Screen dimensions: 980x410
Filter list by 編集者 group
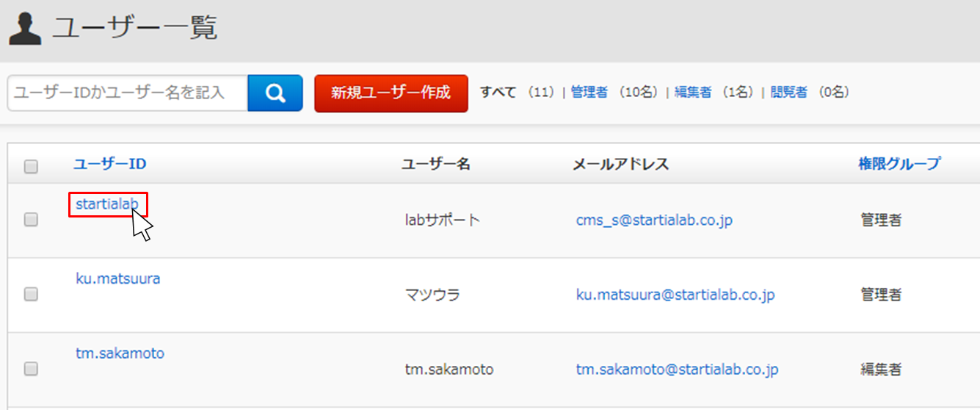point(693,93)
